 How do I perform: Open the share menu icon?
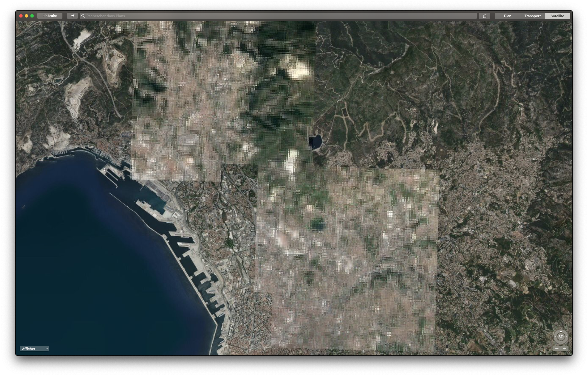[x=485, y=16]
